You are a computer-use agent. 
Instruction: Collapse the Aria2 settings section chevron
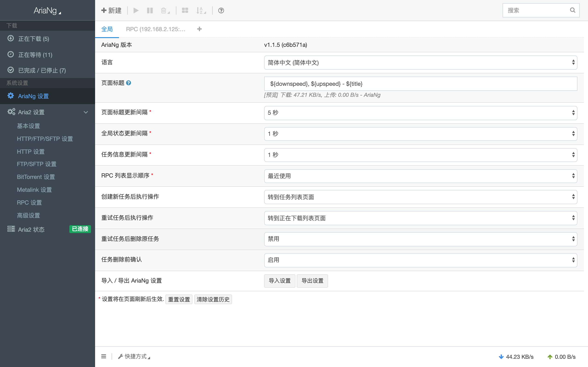point(86,112)
